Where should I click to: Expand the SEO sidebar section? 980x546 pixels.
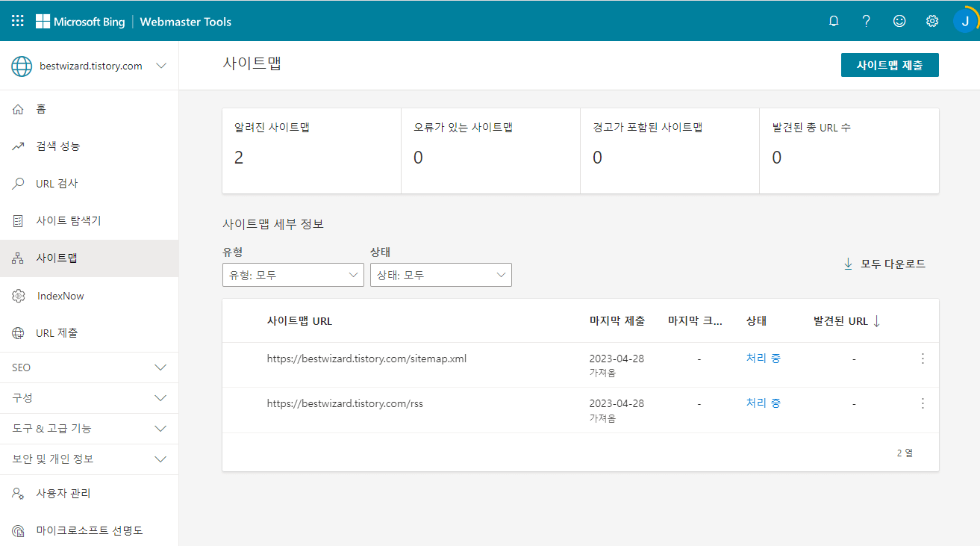[90, 367]
